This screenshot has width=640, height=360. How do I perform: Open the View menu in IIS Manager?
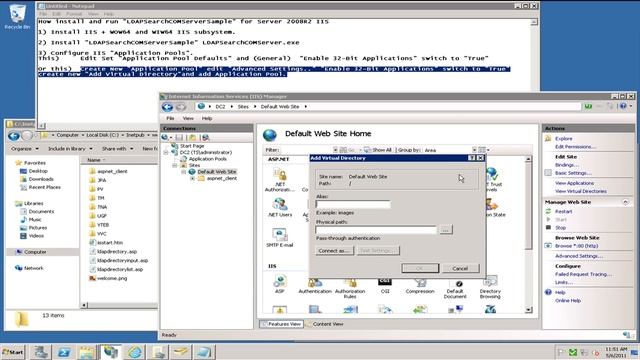tap(188, 118)
